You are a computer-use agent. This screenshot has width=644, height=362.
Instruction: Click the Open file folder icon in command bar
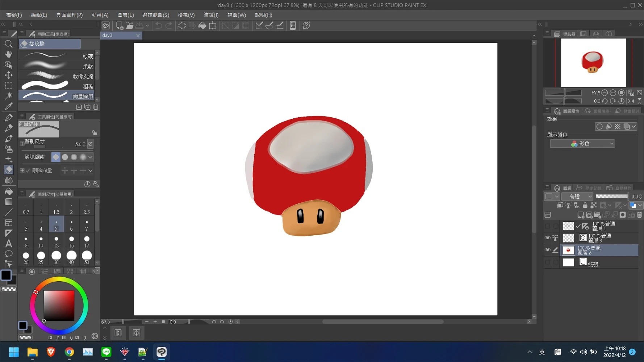pos(129,25)
